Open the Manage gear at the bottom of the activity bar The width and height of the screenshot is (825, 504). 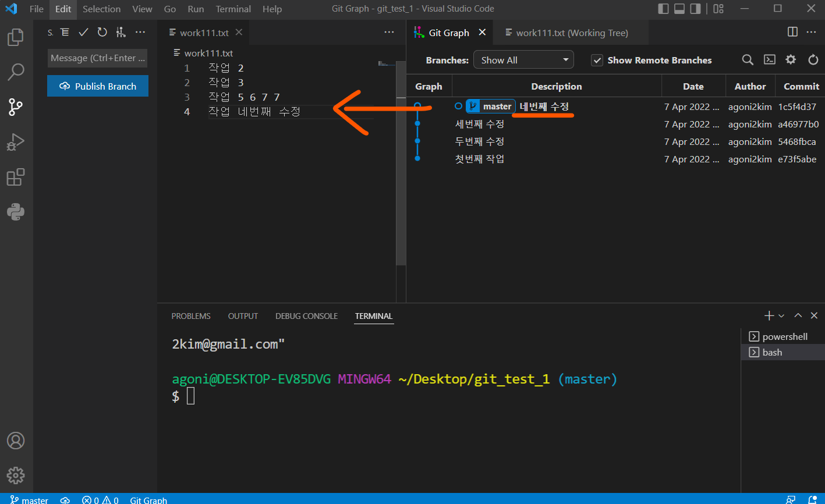[x=16, y=475]
